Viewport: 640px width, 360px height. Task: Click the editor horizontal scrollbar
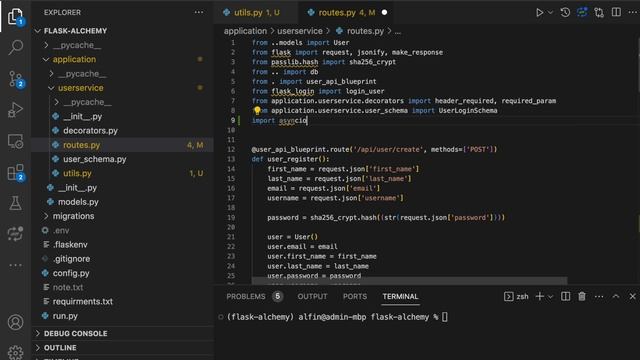(x=409, y=281)
